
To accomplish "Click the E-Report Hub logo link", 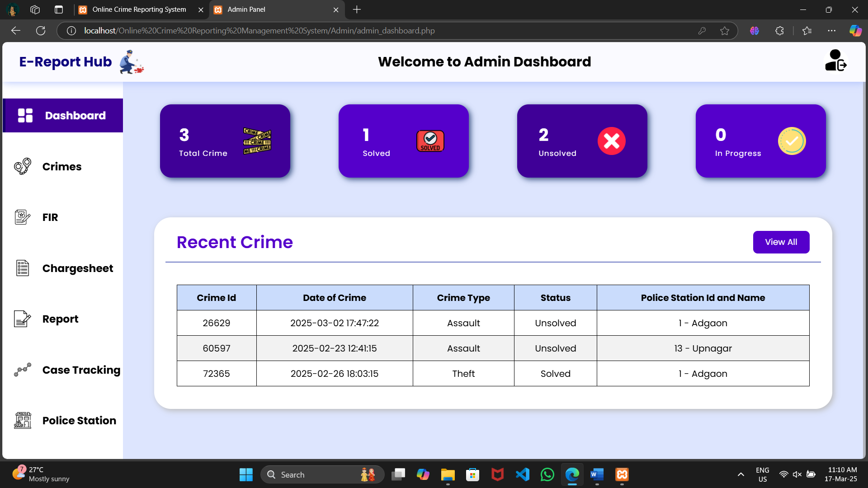I will 66,62.
